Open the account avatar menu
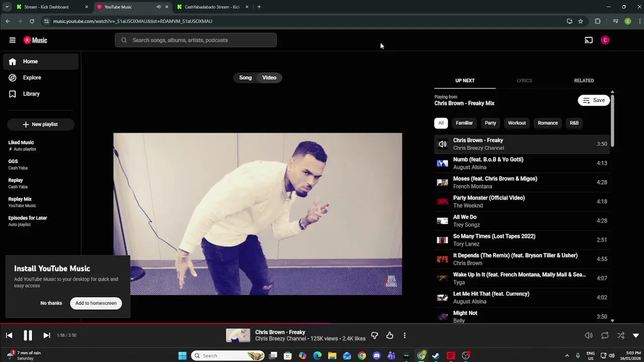The height and width of the screenshot is (362, 644). click(x=605, y=40)
